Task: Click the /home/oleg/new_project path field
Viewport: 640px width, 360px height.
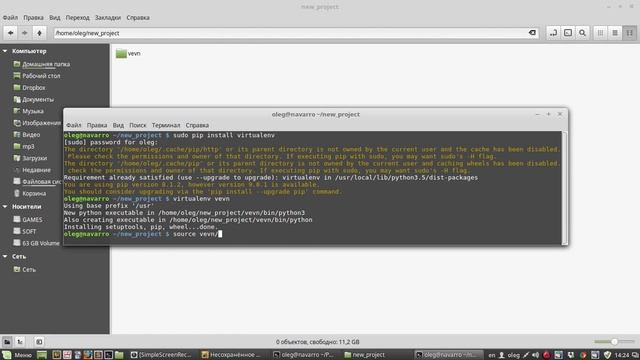Action: pyautogui.click(x=296, y=33)
